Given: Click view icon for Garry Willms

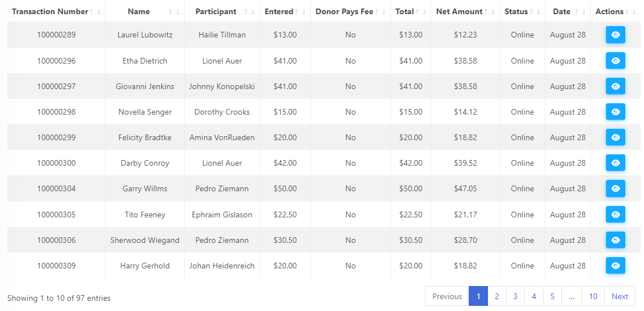Looking at the screenshot, I should tap(615, 188).
